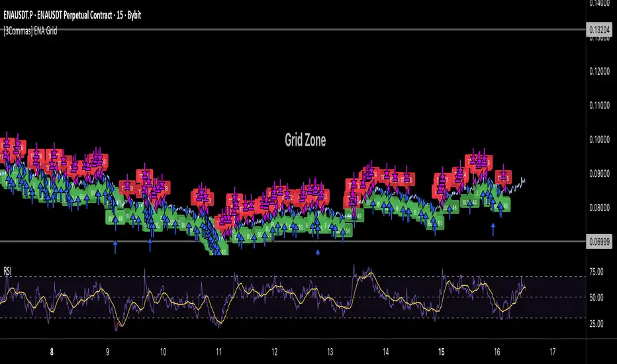The width and height of the screenshot is (617, 364).
Task: Click the small blue arrow under 0.06999 line
Action: pyautogui.click(x=318, y=253)
